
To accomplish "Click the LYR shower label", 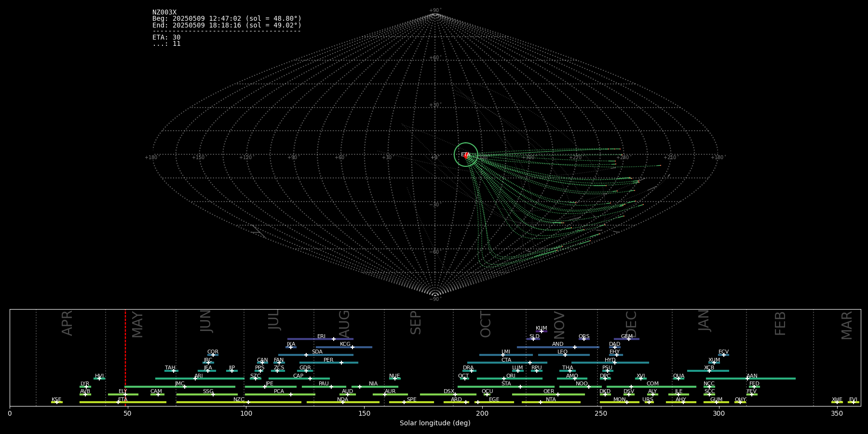I will click(85, 383).
